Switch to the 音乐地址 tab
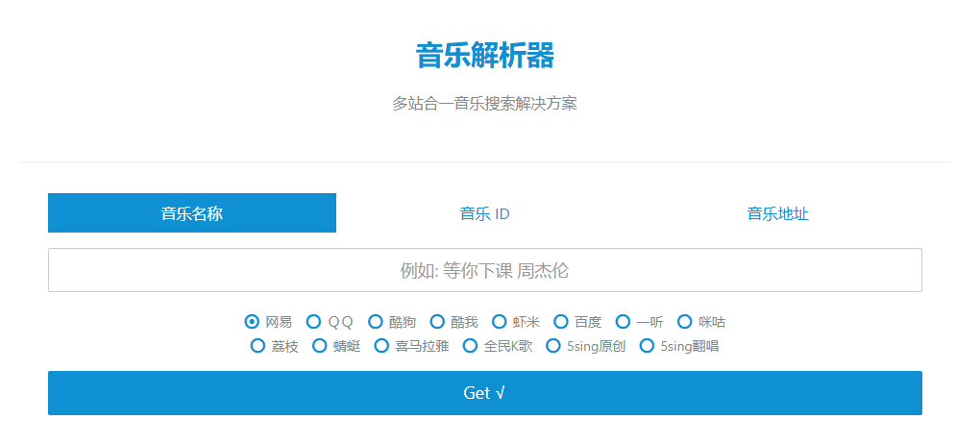 click(x=777, y=213)
